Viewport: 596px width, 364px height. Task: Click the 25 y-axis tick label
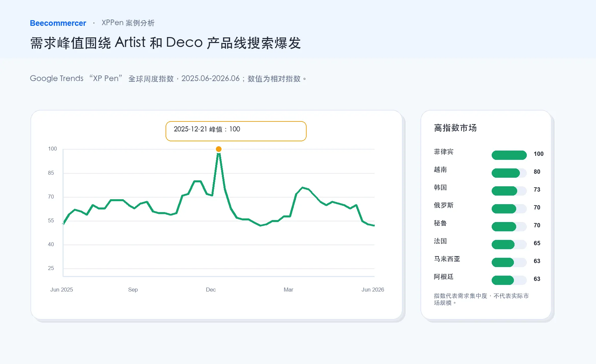pos(51,268)
